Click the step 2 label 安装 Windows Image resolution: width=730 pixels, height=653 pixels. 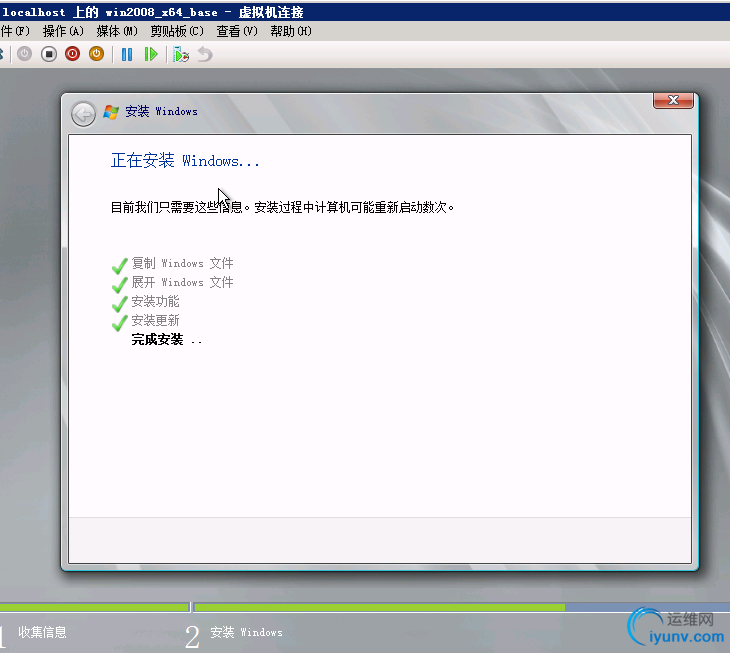[x=246, y=632]
